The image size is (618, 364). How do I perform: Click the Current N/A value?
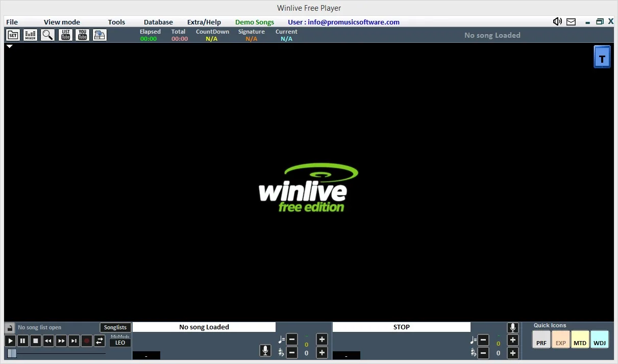tap(287, 39)
